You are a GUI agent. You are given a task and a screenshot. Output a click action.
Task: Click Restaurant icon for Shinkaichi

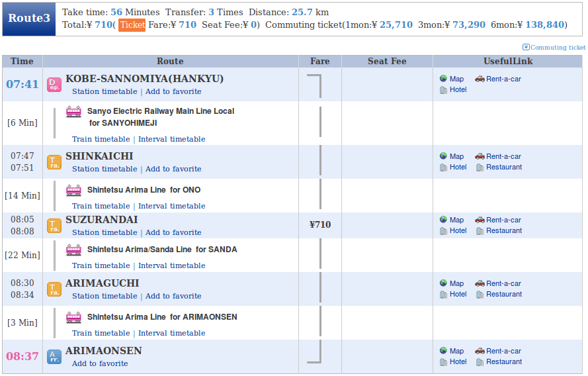480,167
